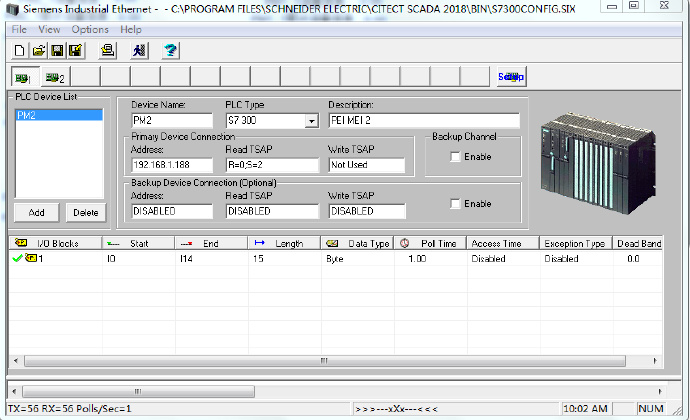Open the File menu
Screen dimensions: 690x420
tap(19, 29)
